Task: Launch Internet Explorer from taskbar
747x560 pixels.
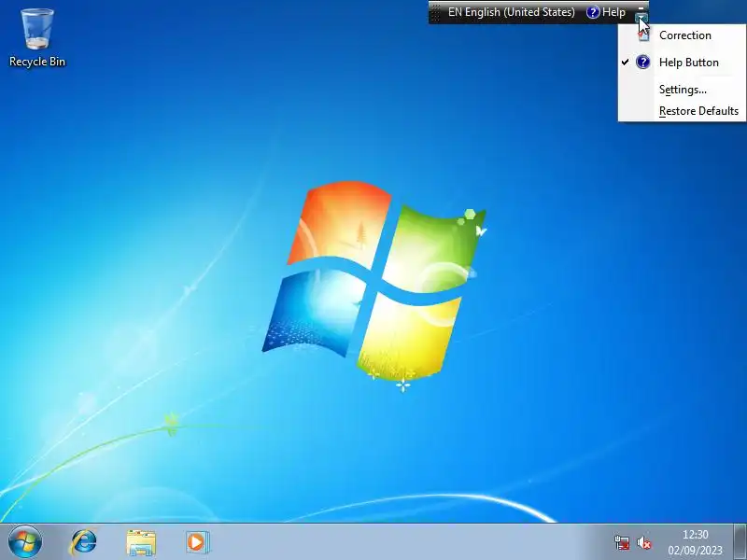Action: click(84, 542)
